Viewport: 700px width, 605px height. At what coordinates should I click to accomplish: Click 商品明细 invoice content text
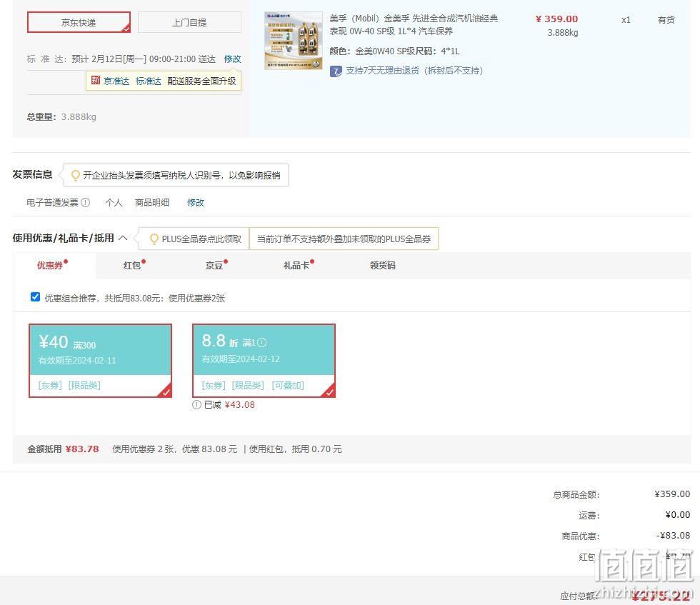(152, 202)
